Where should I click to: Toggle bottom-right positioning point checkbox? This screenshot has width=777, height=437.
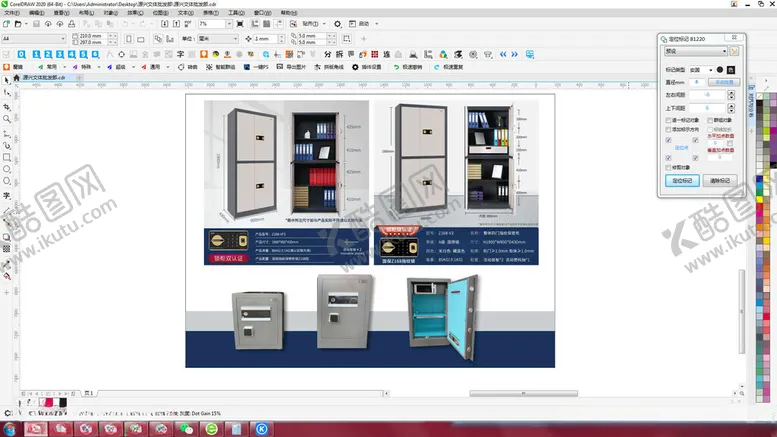click(x=696, y=158)
